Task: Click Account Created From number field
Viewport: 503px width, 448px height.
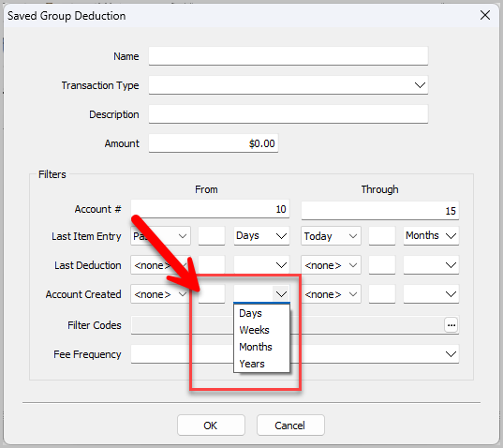Action: coord(212,294)
